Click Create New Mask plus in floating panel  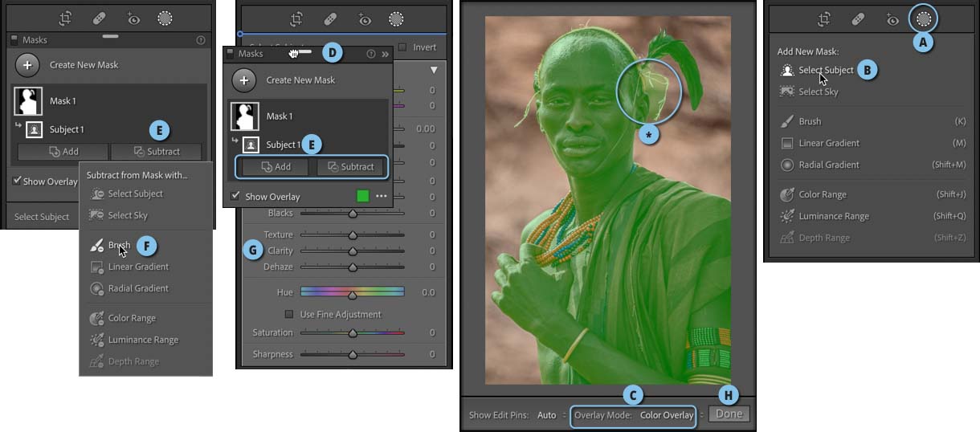click(x=244, y=80)
